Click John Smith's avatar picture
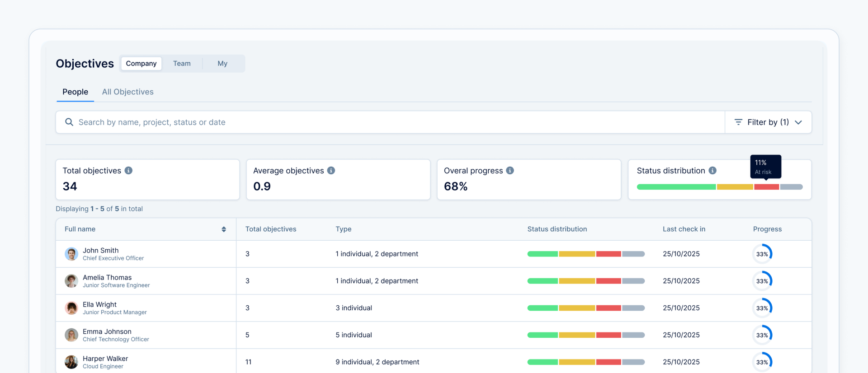This screenshot has width=868, height=373. click(71, 254)
